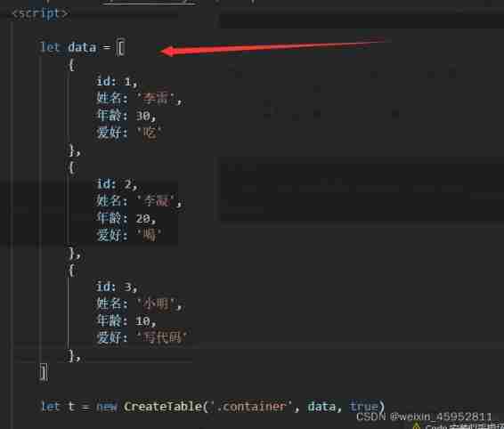The image size is (504, 429).
Task: Click the 'new CreateTable' statement line
Action: click(x=213, y=407)
